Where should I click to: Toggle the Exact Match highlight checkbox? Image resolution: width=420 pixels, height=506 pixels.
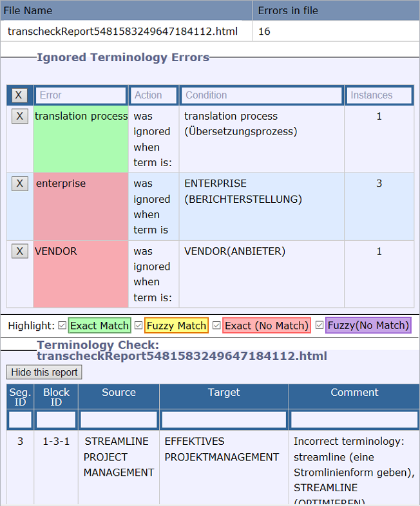[x=62, y=326]
